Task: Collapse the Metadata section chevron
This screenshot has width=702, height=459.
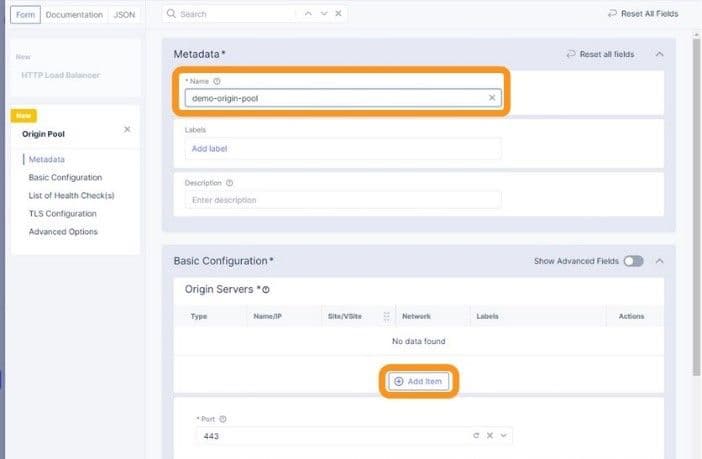Action: tap(659, 54)
